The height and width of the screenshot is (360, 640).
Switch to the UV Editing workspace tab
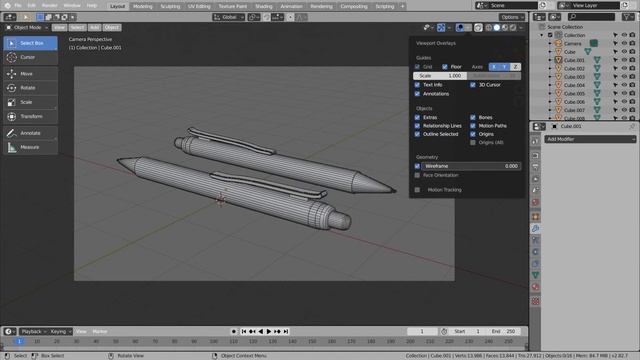point(199,6)
